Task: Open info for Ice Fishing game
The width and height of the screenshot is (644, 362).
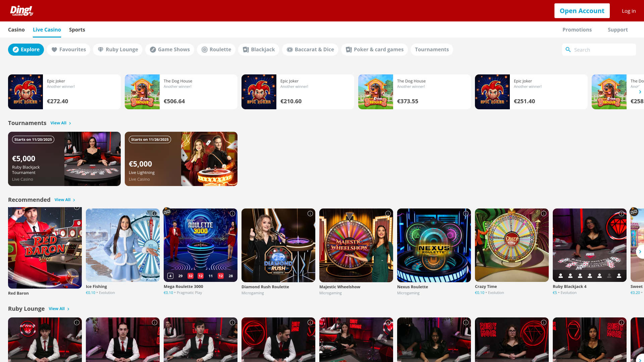Action: 155,214
